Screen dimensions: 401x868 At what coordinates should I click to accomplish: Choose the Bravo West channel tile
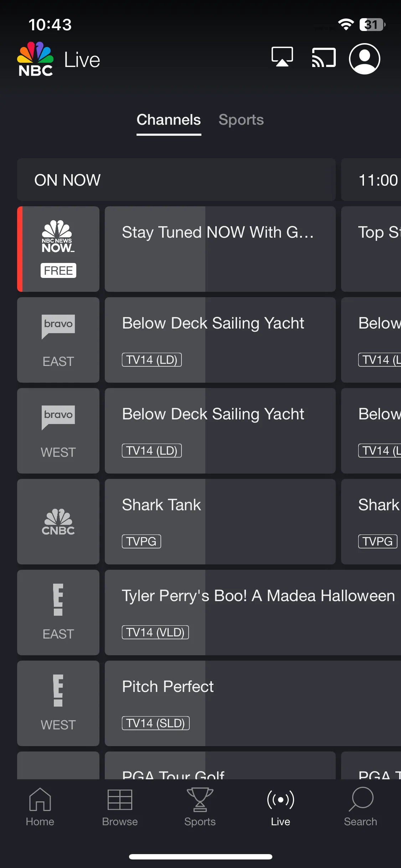58,431
